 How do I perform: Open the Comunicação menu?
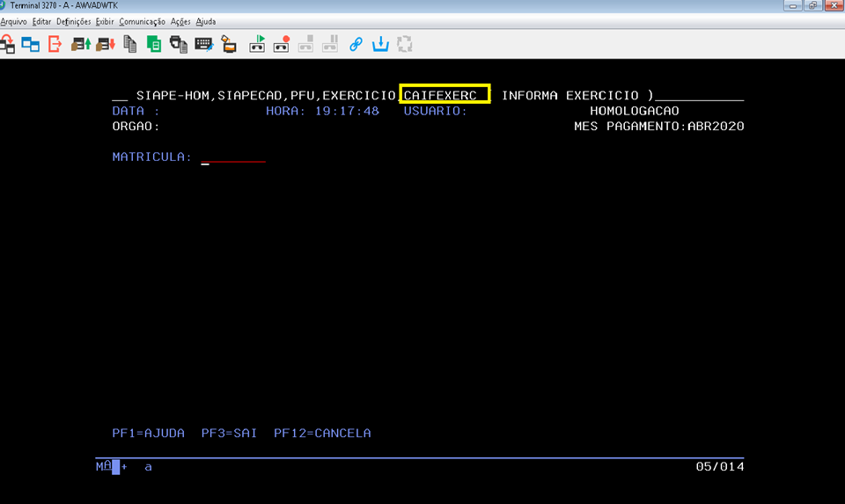coord(142,21)
